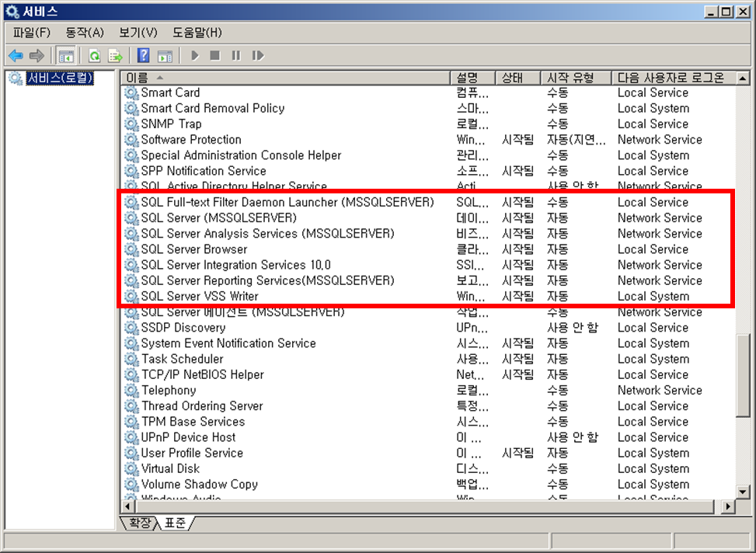The image size is (756, 553).
Task: Click the Back arrow toolbar icon
Action: 16,56
